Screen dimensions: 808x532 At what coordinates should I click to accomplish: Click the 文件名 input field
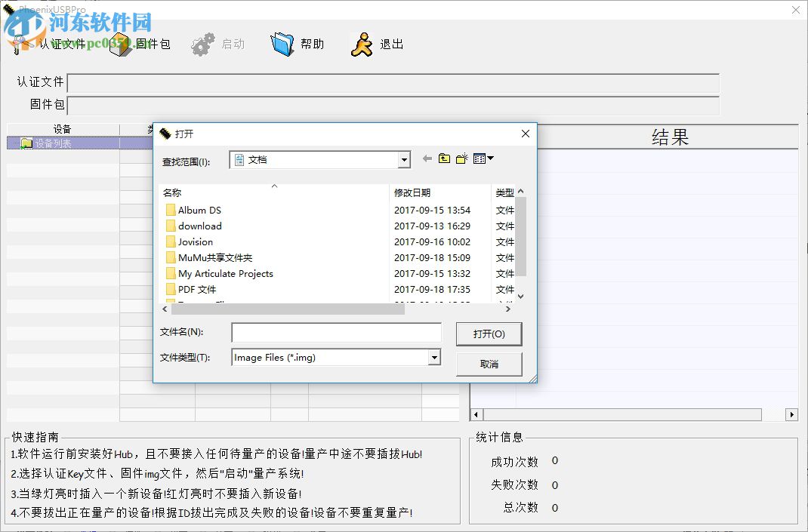click(336, 333)
